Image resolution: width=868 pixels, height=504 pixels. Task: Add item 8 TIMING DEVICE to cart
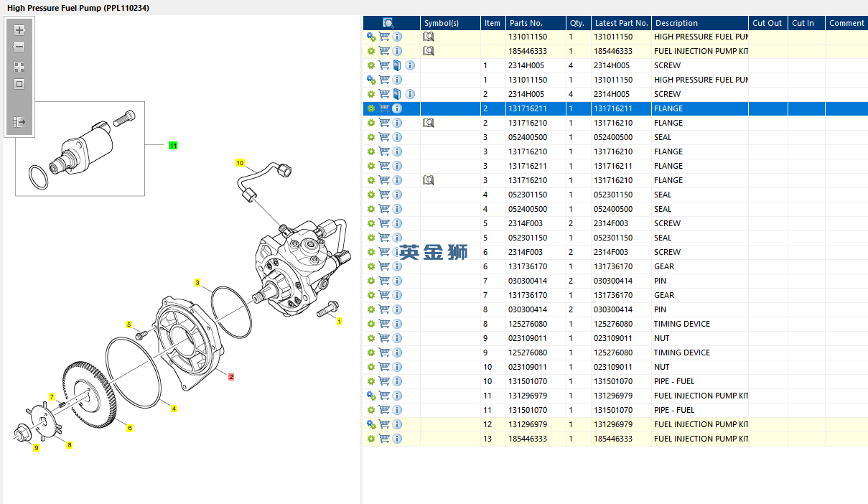click(384, 324)
